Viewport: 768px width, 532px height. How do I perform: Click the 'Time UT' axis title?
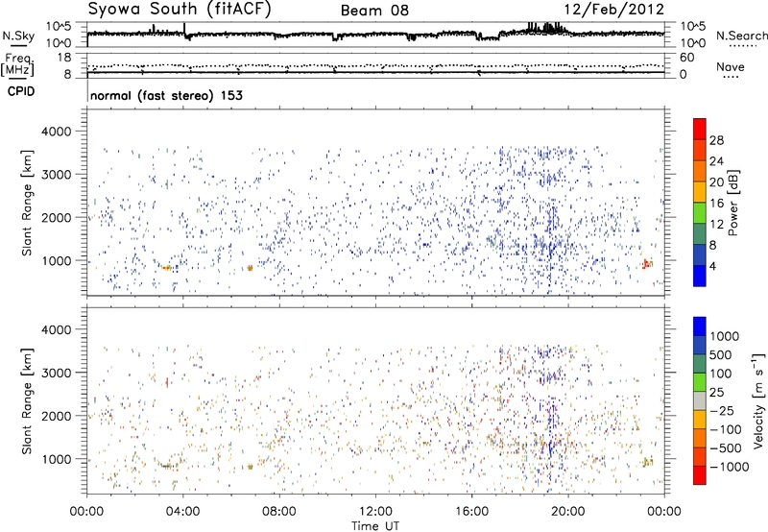point(375,526)
